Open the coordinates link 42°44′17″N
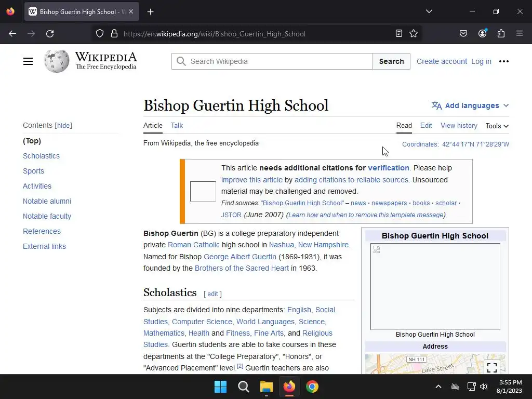The width and height of the screenshot is (532, 399). 475,144
